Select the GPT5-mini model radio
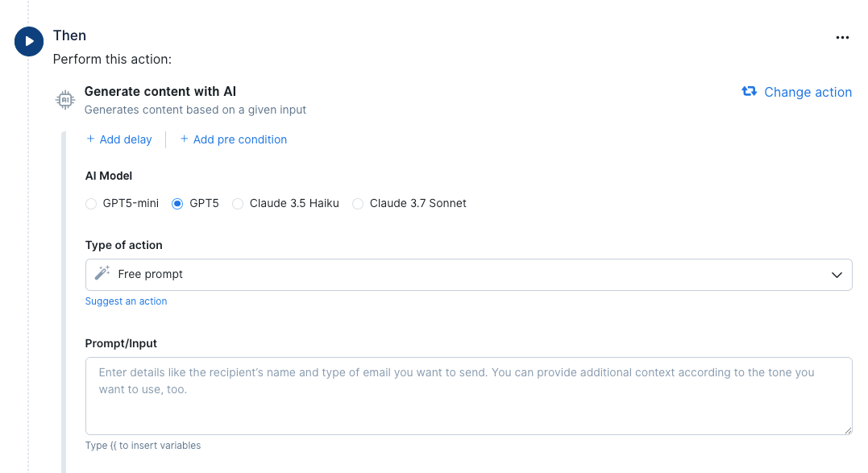 (91, 204)
